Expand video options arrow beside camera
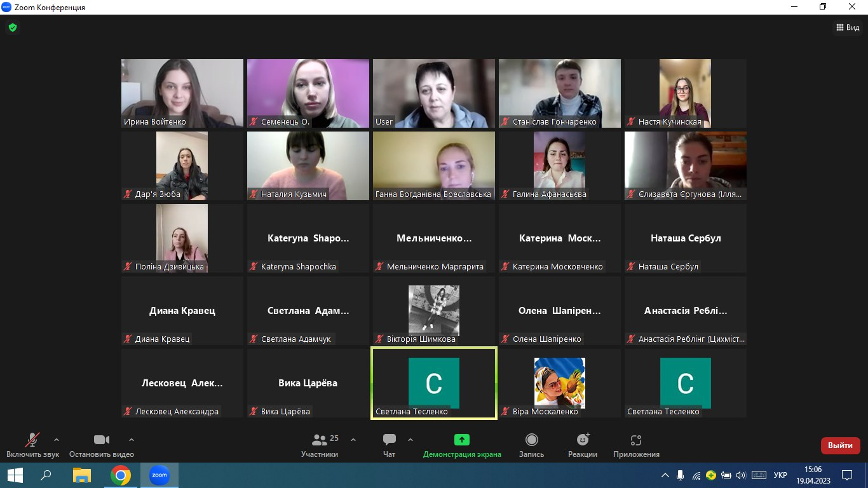 pyautogui.click(x=132, y=439)
